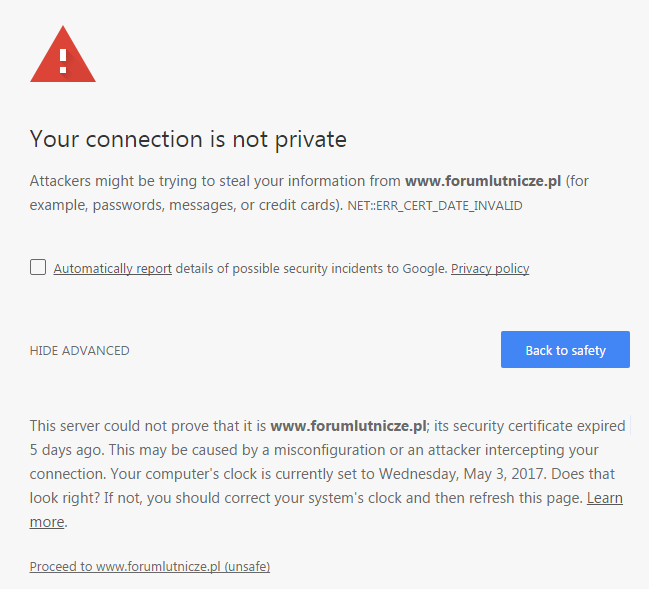Image resolution: width=649 pixels, height=589 pixels.
Task: Open the "Automatically report" link
Action: click(x=112, y=268)
